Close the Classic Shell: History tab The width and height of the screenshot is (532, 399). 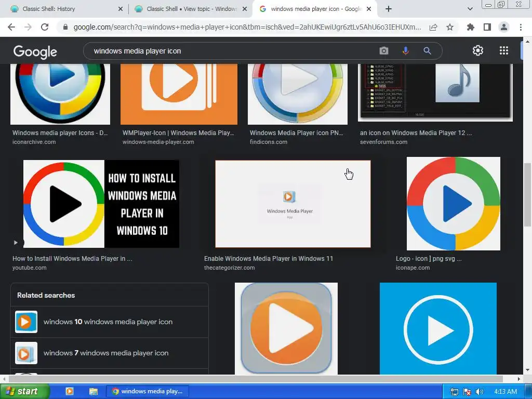tap(121, 9)
